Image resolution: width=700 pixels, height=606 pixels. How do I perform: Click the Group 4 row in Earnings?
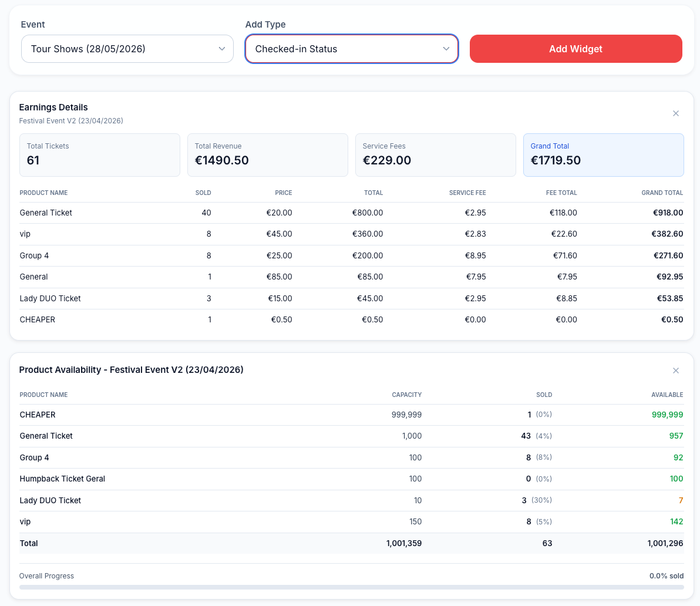(351, 255)
